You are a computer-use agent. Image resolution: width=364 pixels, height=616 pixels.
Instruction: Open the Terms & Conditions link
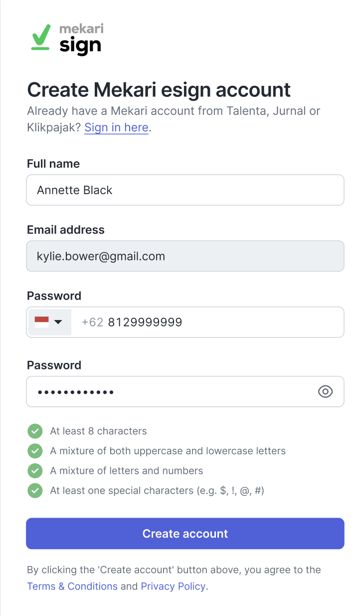click(x=72, y=586)
